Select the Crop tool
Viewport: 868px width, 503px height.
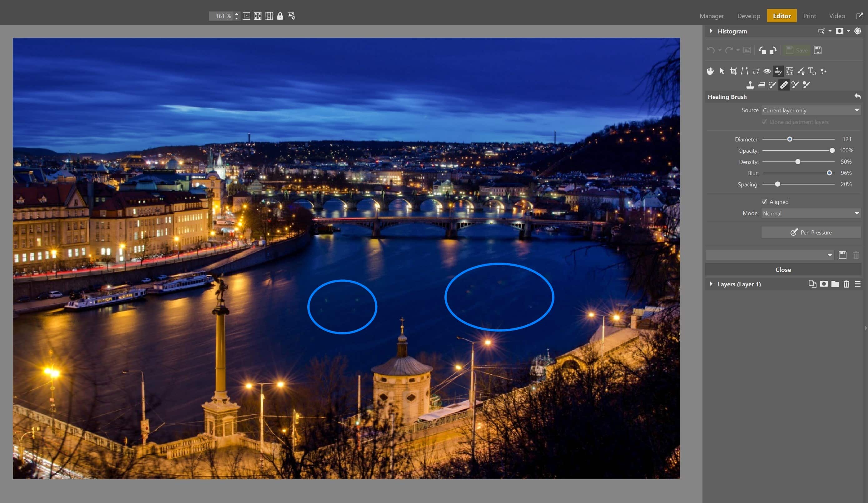pyautogui.click(x=733, y=71)
